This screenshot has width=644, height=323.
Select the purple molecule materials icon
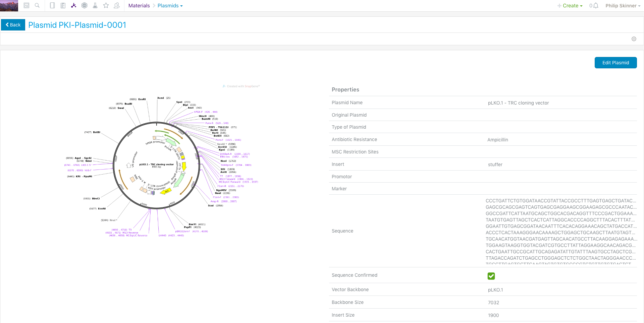[x=74, y=5]
